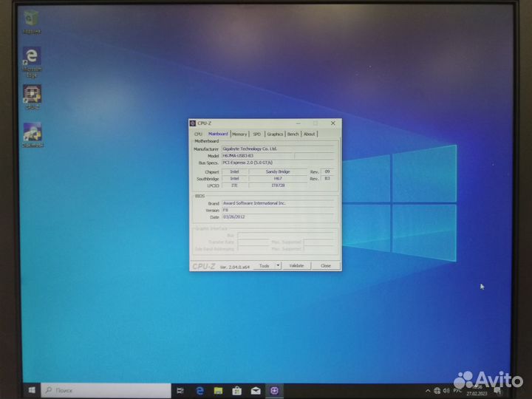
Task: Open Microsoft Store from the taskbar
Action: coord(237,391)
